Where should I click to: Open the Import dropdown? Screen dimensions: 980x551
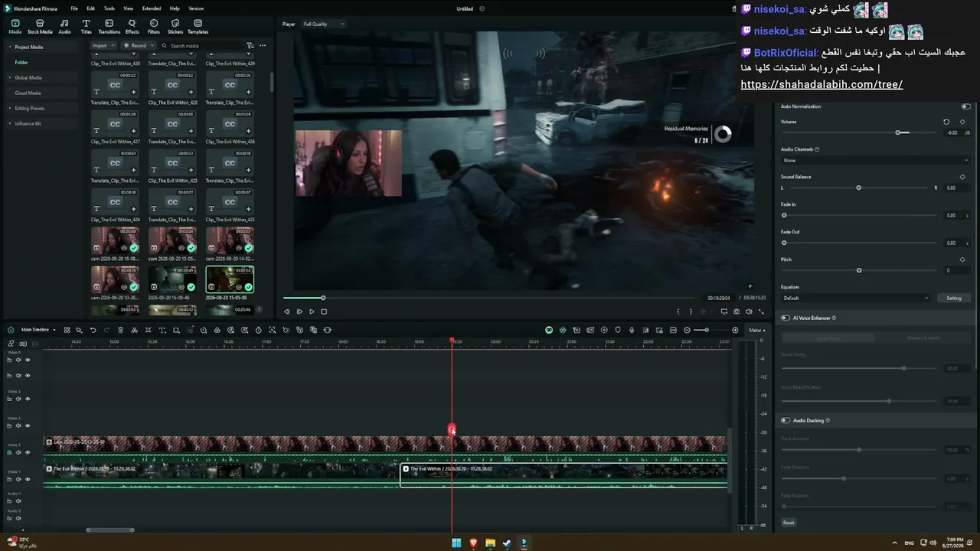pos(102,45)
